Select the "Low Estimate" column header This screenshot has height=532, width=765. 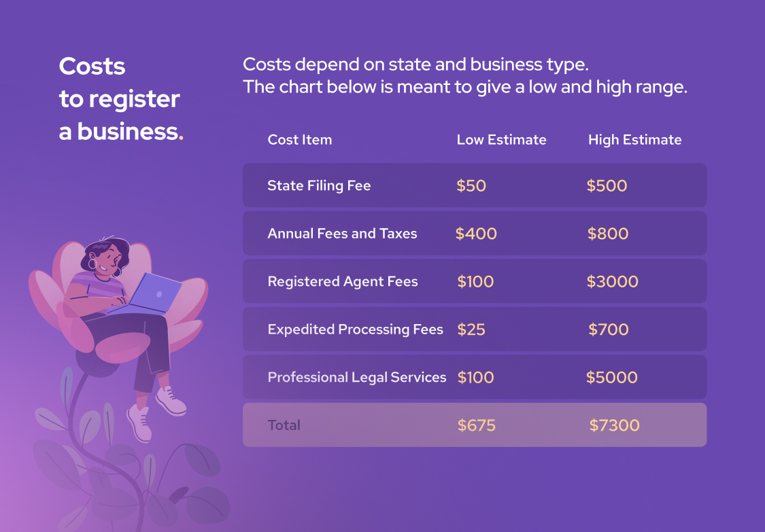(x=501, y=140)
